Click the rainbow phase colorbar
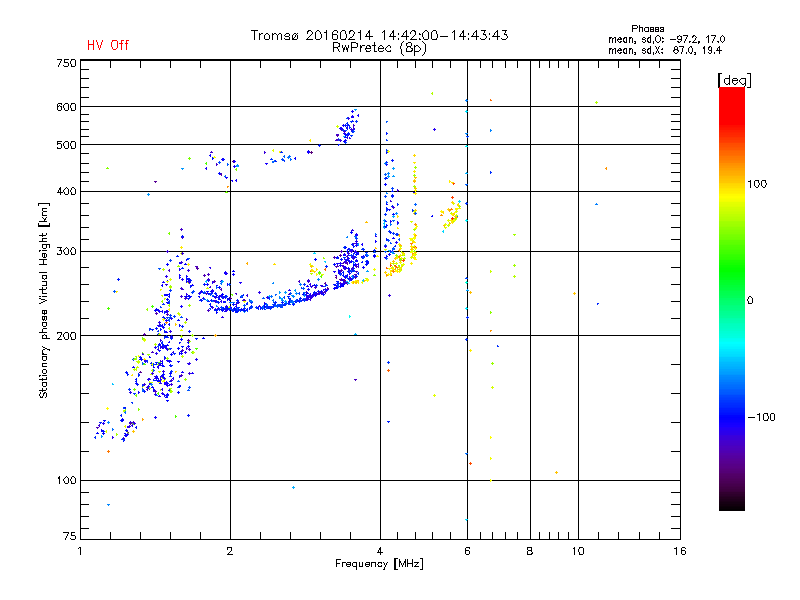800x600 pixels. [732, 298]
